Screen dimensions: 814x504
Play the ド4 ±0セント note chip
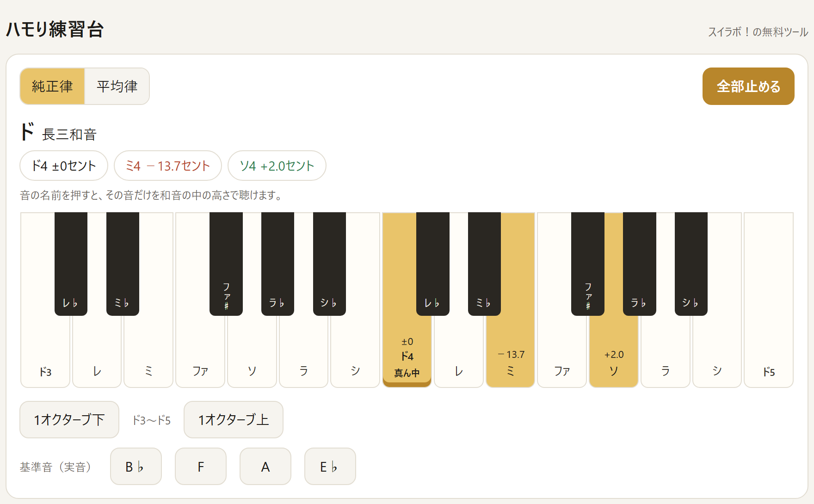click(x=64, y=166)
